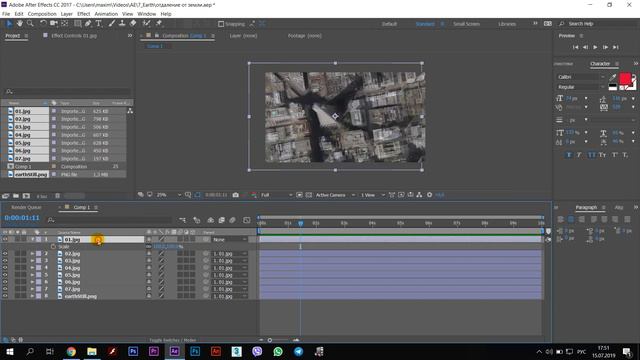The image size is (640, 360).
Task: Take a snapshot with the camera icon
Action: click(236, 195)
